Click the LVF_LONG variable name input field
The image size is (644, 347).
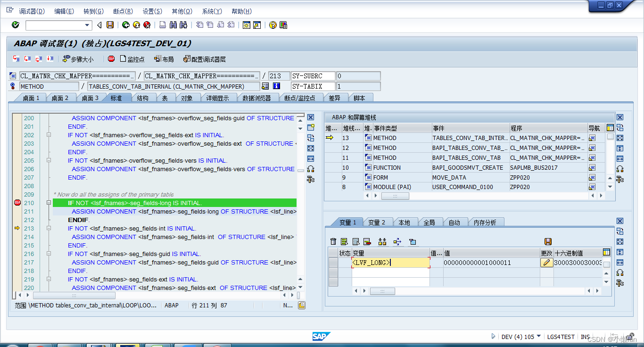pyautogui.click(x=391, y=263)
